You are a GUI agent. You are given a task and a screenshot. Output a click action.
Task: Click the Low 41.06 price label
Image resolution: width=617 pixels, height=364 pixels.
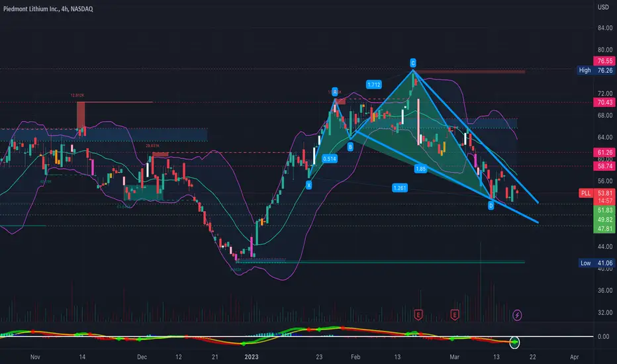pyautogui.click(x=596, y=263)
